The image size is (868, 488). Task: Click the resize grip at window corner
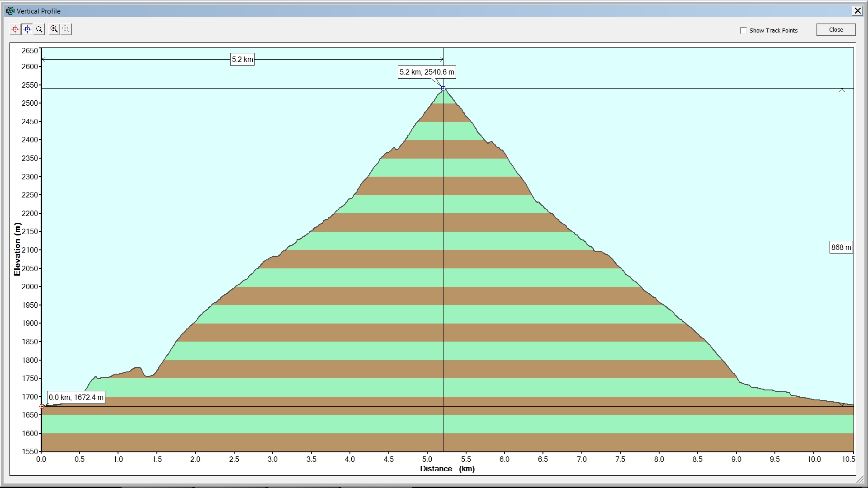pos(860,480)
